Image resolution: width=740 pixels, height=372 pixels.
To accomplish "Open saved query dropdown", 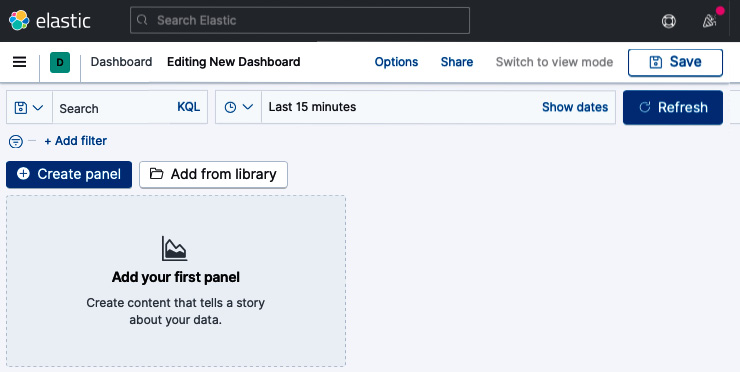I will tap(29, 108).
